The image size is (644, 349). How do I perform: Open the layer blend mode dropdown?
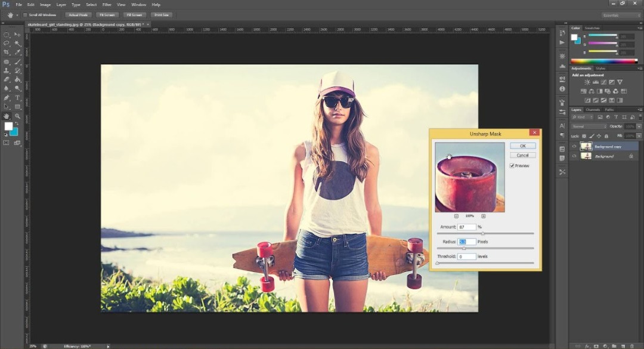tap(589, 126)
